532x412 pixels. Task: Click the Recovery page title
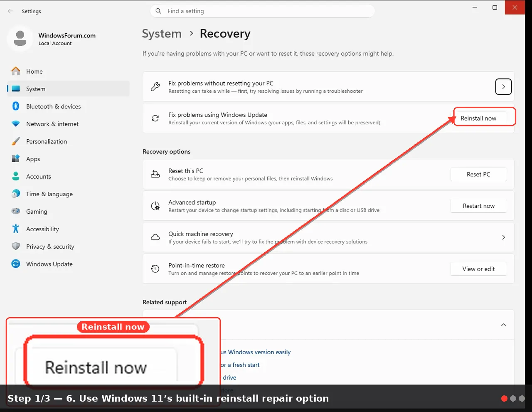[225, 34]
